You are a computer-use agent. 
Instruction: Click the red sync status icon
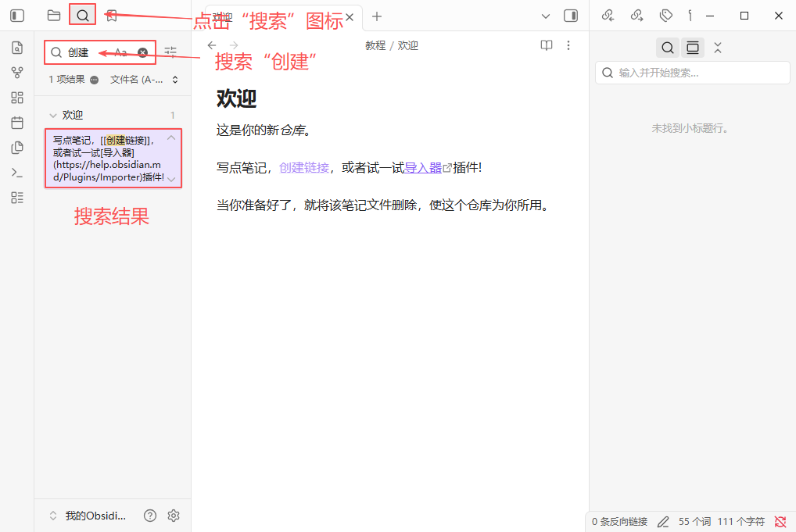point(780,521)
